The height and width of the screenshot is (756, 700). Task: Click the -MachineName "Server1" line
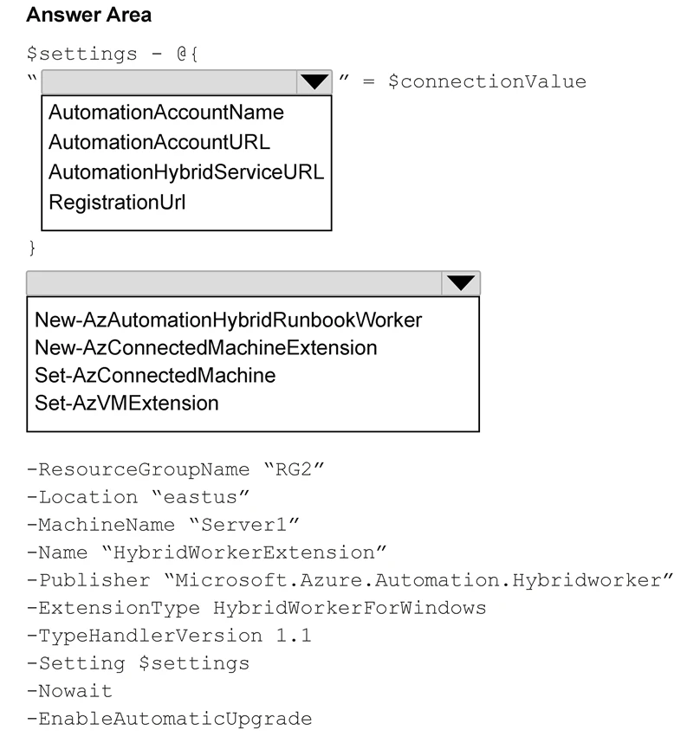[x=163, y=525]
